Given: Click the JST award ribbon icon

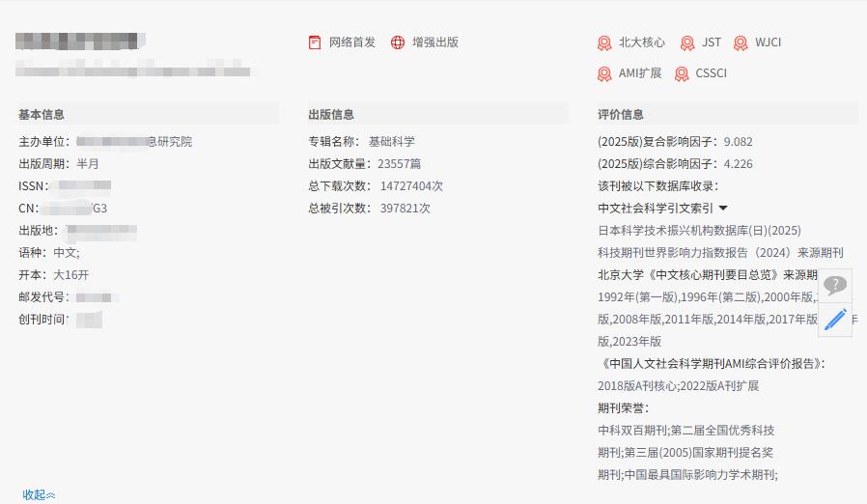Looking at the screenshot, I should point(687,42).
